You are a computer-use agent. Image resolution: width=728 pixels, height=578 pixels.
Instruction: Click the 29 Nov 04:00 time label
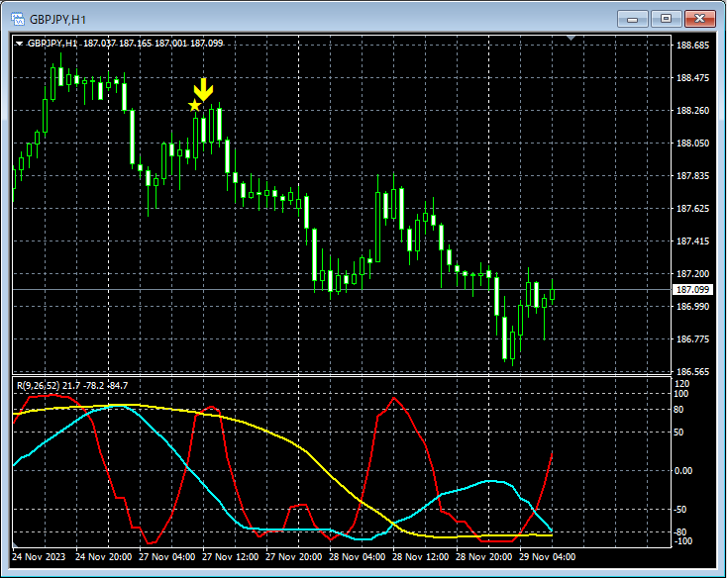click(548, 556)
